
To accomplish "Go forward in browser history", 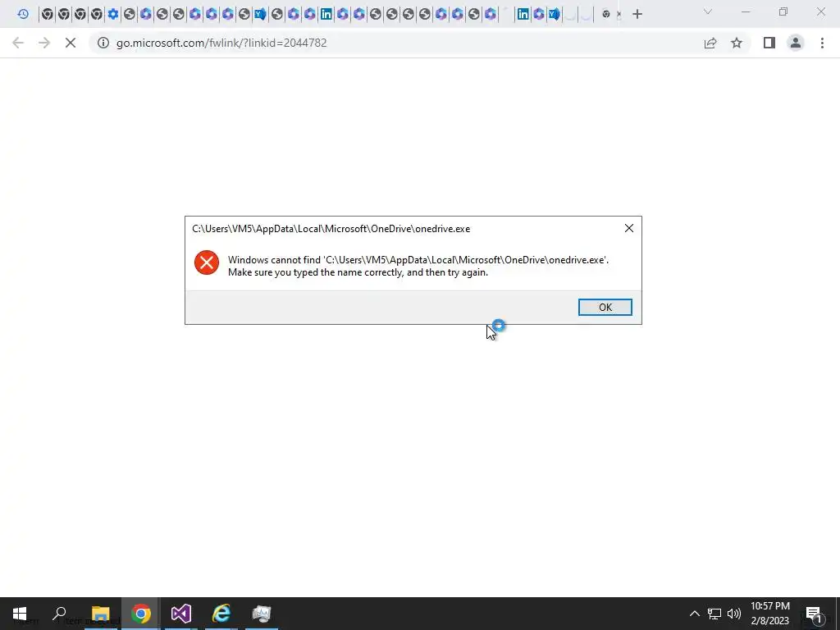I will [44, 43].
